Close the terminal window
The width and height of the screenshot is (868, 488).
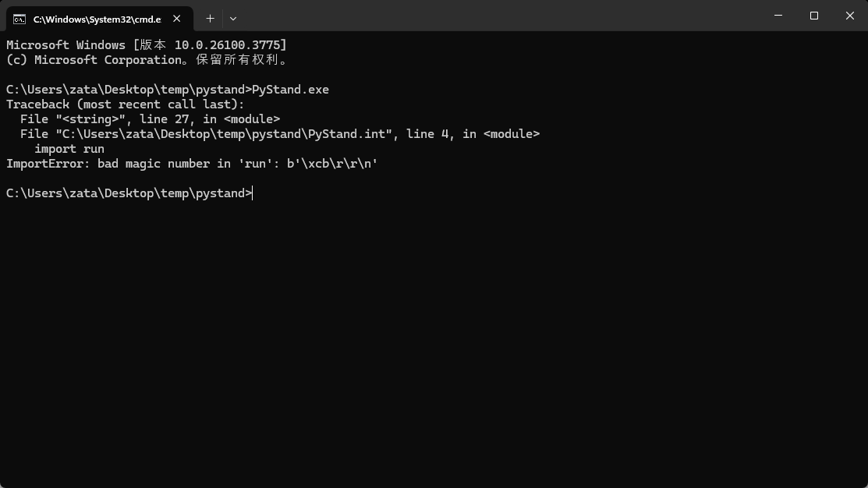coord(850,16)
